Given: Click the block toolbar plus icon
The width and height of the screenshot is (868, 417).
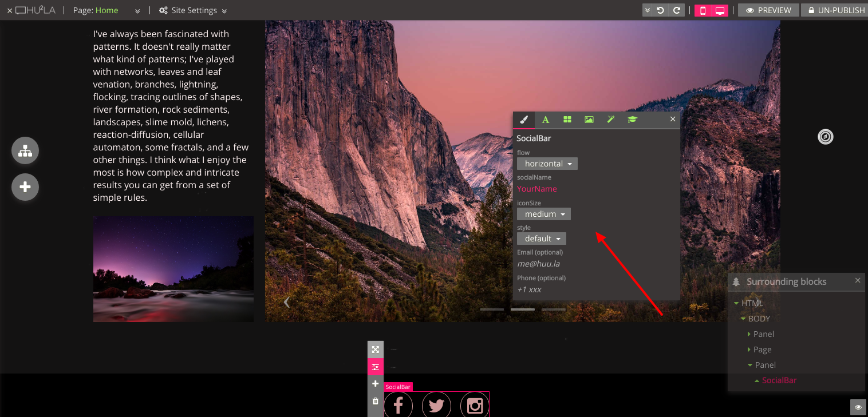Looking at the screenshot, I should (376, 383).
